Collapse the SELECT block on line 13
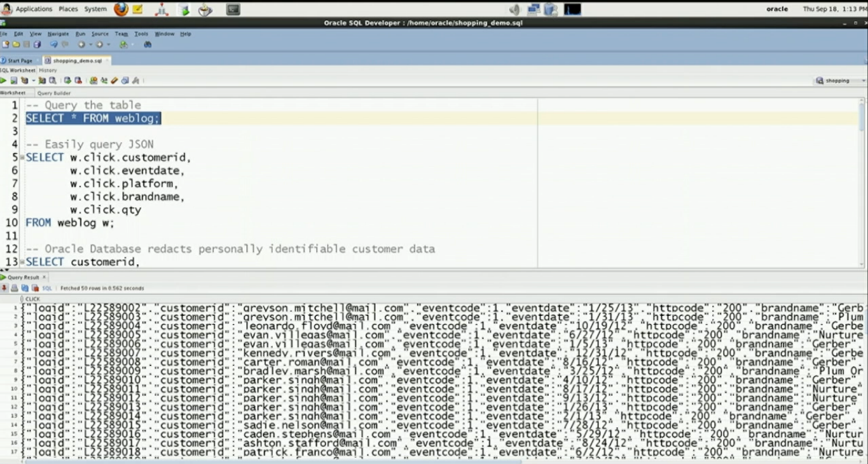The image size is (868, 464). (x=22, y=262)
